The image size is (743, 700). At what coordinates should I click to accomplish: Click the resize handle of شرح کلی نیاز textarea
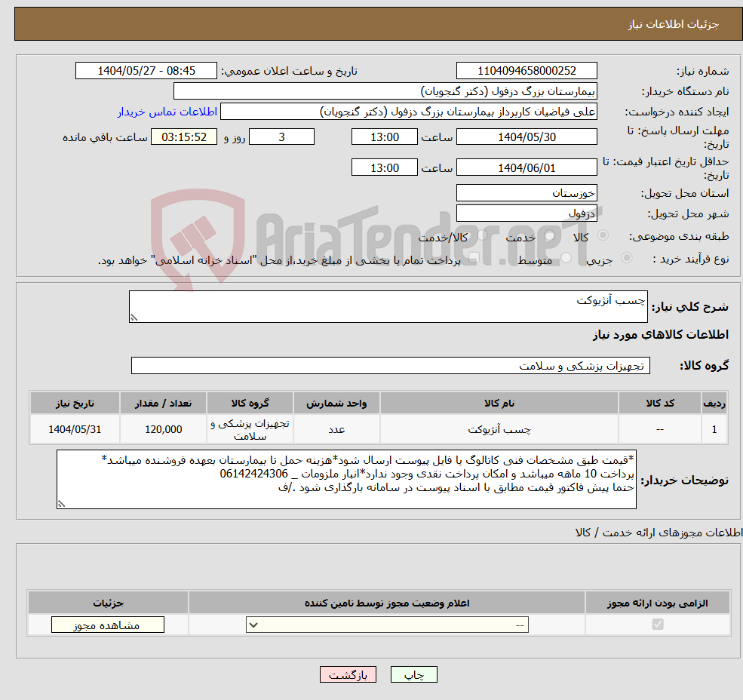[x=134, y=315]
